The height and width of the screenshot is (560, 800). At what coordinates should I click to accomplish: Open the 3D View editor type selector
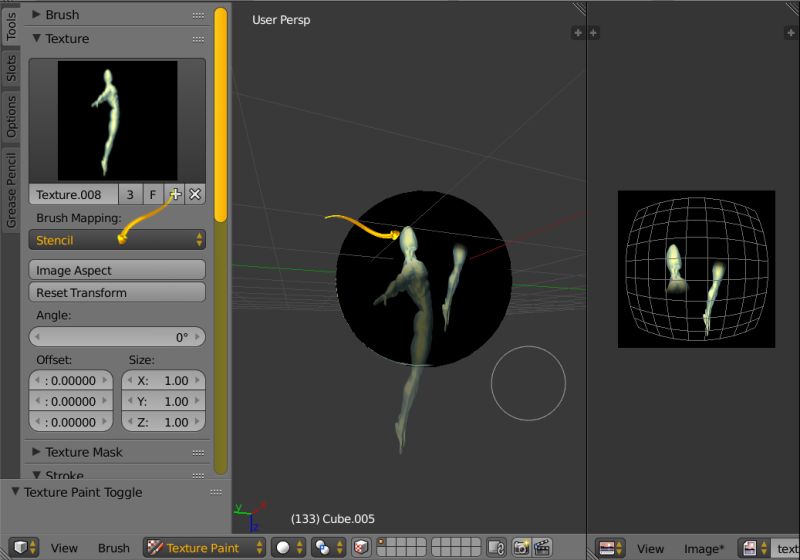pyautogui.click(x=23, y=548)
